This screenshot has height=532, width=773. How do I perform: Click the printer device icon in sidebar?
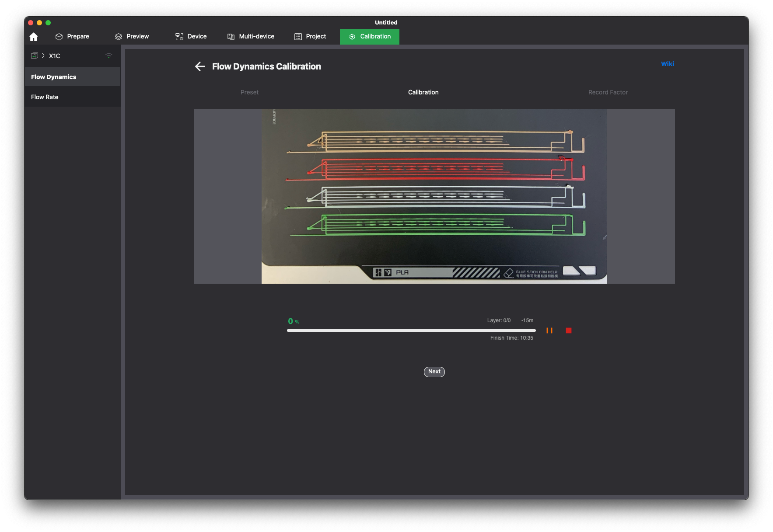tap(34, 56)
